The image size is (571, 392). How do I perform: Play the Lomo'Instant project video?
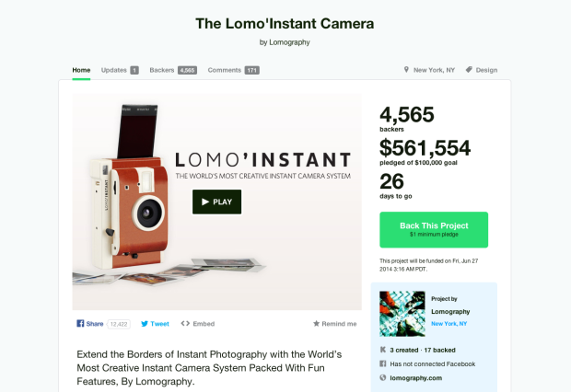216,202
